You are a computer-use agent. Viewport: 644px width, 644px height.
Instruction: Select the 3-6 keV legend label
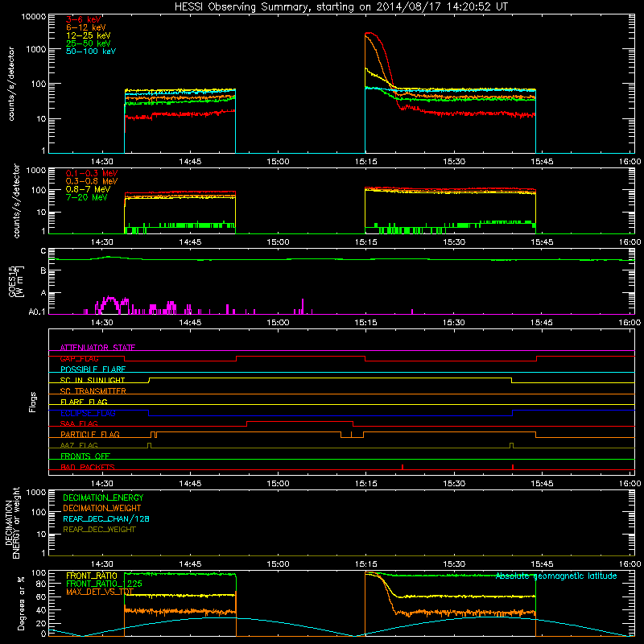pyautogui.click(x=84, y=19)
